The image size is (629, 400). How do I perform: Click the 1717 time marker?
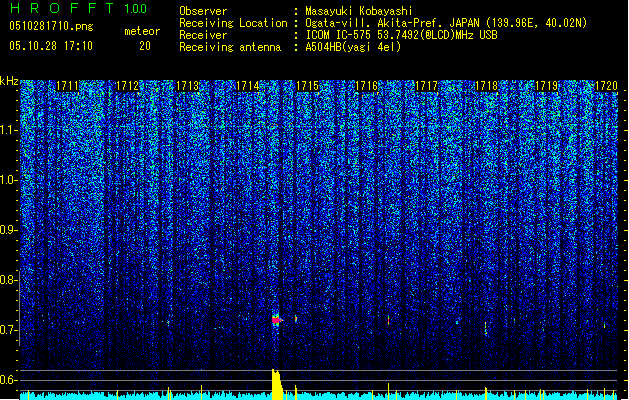click(426, 86)
